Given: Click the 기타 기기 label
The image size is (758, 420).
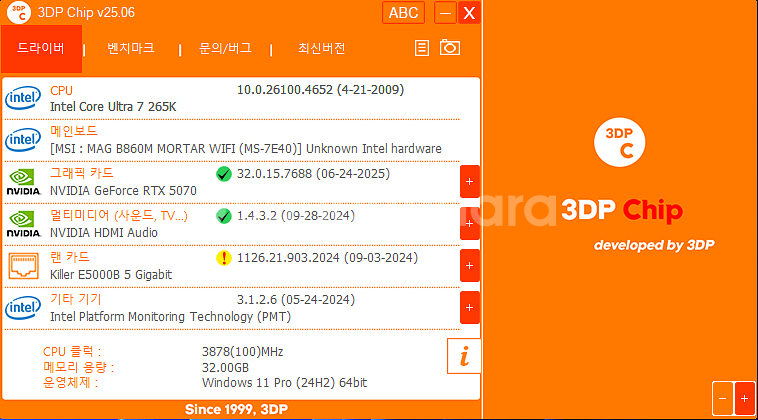Looking at the screenshot, I should coord(76,299).
